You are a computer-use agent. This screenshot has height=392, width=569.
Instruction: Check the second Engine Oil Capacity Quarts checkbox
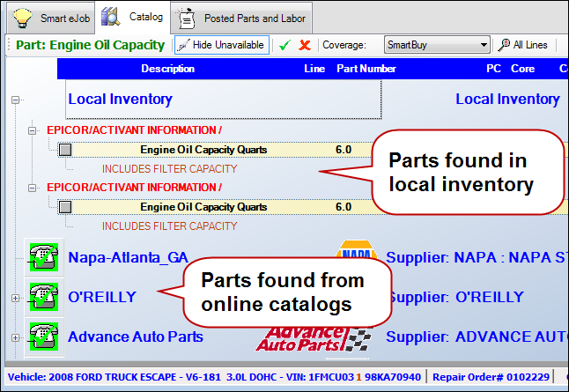[x=66, y=207]
